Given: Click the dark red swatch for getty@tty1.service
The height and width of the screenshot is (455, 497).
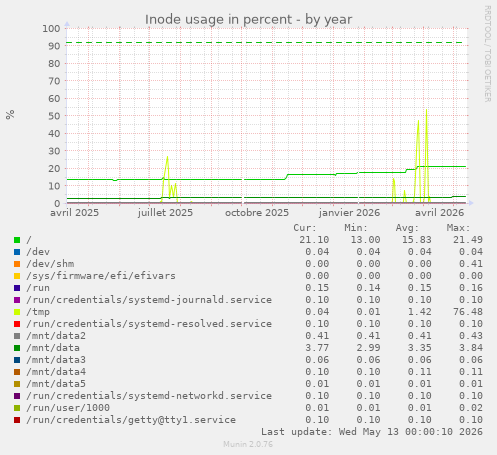Looking at the screenshot, I should (x=17, y=420).
